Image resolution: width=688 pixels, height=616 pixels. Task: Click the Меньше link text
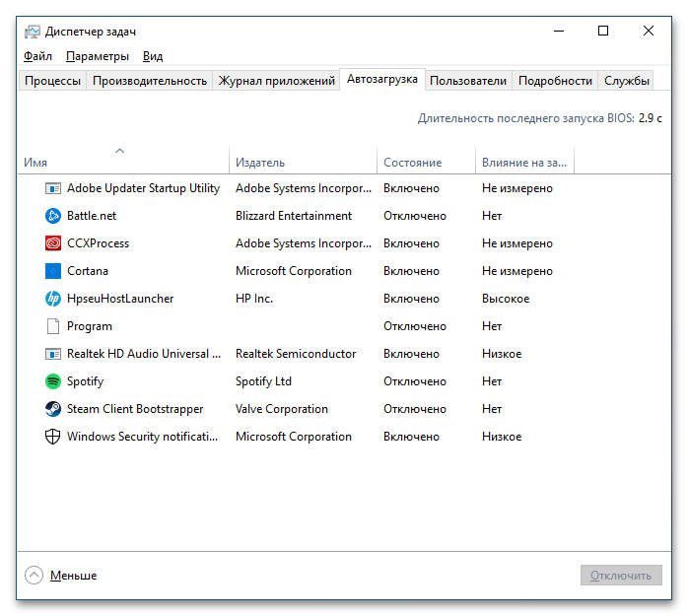[x=73, y=576]
